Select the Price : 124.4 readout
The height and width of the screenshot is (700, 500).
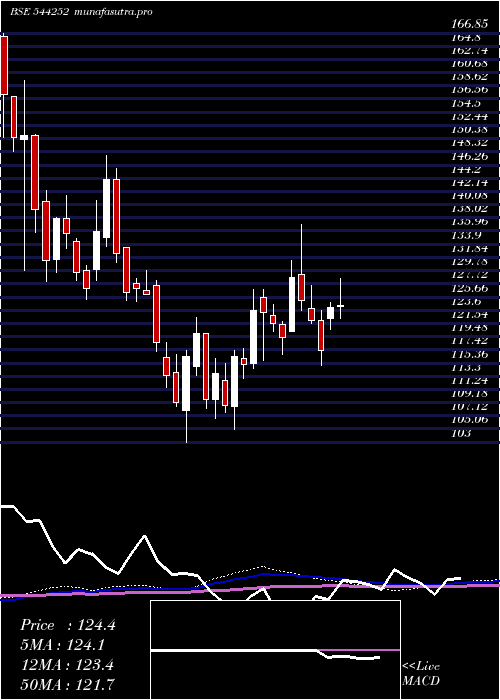click(68, 625)
